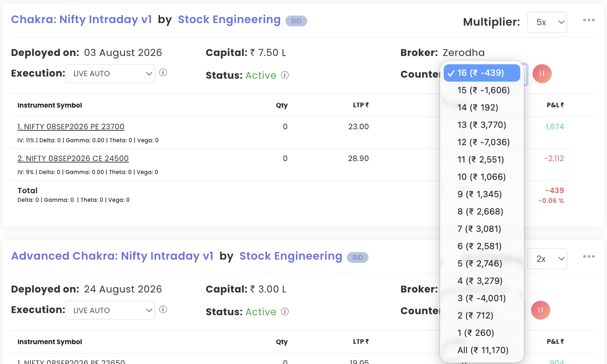Open Advanced Chakra: Nifty Intraday v1 link
The height and width of the screenshot is (364, 607).
pyautogui.click(x=112, y=256)
